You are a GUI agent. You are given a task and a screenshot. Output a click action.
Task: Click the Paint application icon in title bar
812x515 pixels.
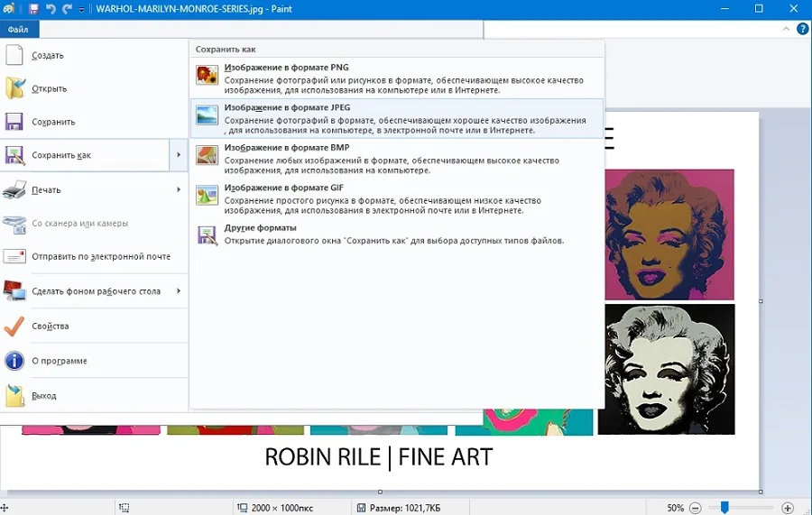pos(9,8)
